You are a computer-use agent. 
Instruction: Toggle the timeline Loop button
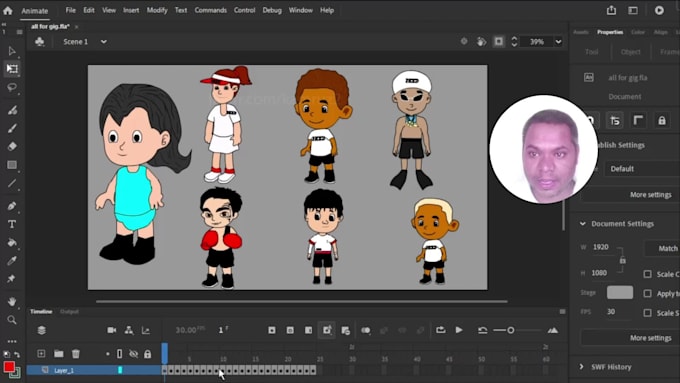[x=441, y=330]
